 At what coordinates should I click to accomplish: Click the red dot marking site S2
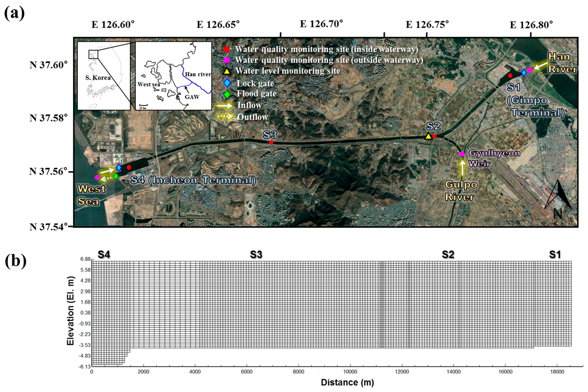tap(434, 136)
